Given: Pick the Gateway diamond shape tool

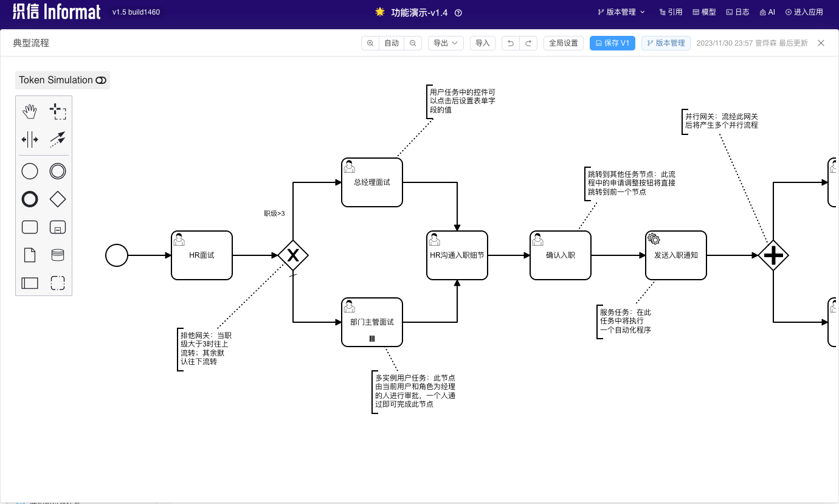Looking at the screenshot, I should coord(57,199).
